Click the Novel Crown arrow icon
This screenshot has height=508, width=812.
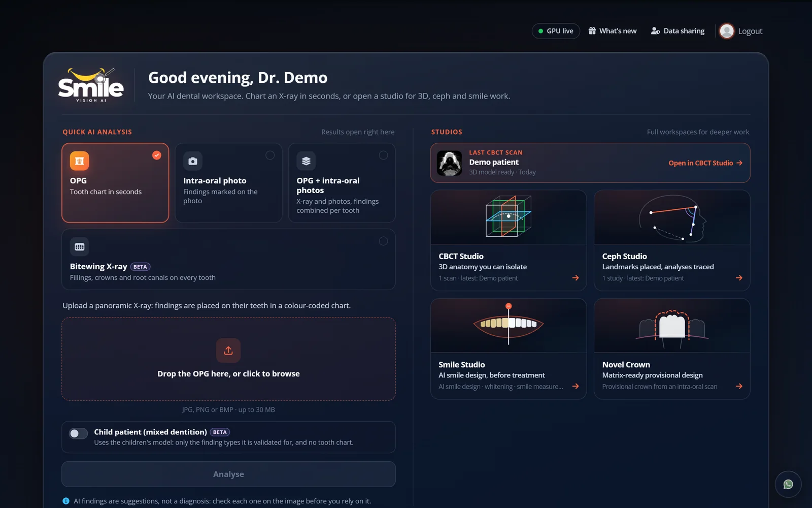click(x=739, y=386)
